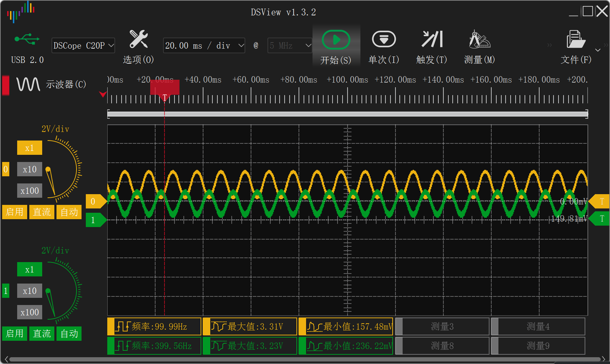Click the channel 0 yellow vertical scale dial
This screenshot has width=610, height=364.
(x=64, y=169)
